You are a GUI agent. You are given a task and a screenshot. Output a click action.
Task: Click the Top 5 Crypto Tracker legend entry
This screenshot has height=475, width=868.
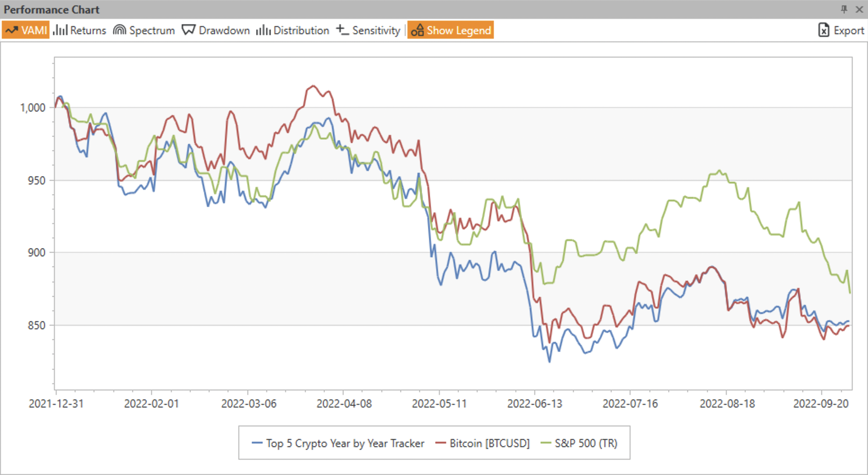(x=338, y=443)
